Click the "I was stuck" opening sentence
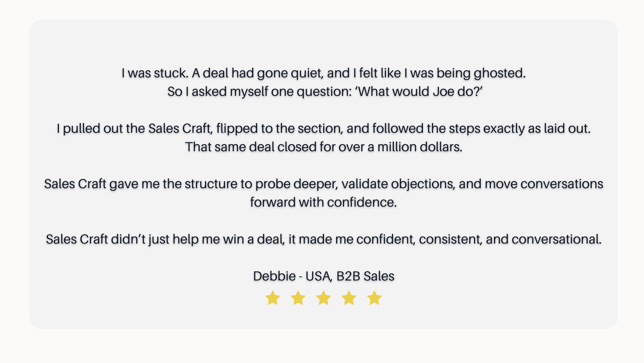 click(155, 73)
